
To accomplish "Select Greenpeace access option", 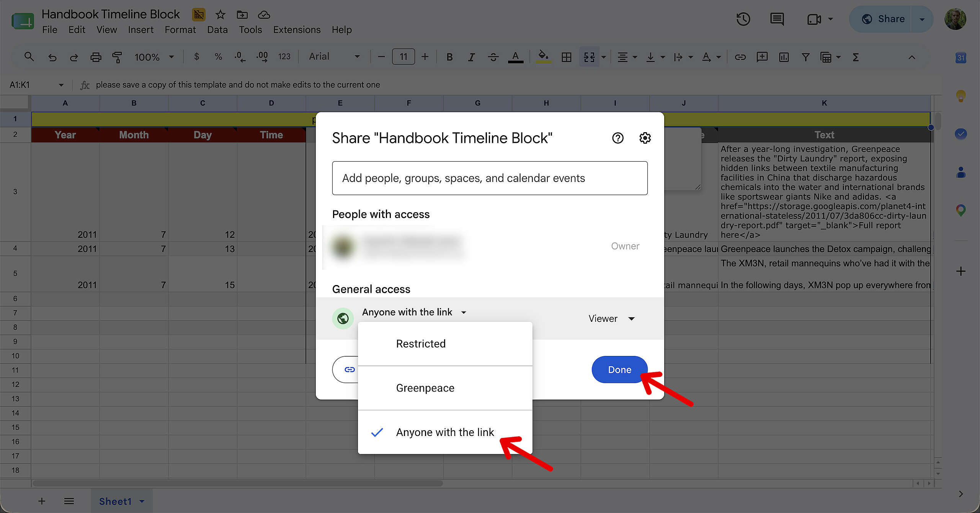I will point(445,388).
